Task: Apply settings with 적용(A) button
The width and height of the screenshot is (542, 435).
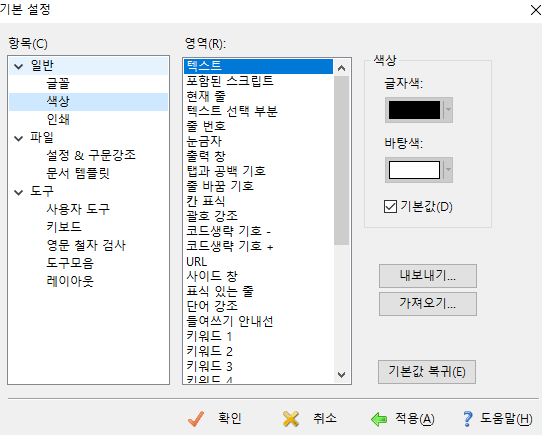Action: point(403,418)
